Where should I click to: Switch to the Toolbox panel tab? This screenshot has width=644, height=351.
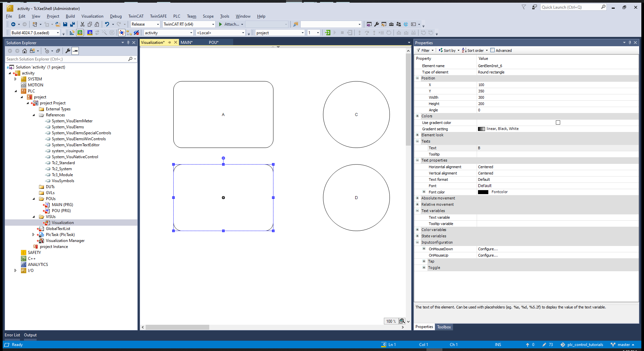coord(444,327)
